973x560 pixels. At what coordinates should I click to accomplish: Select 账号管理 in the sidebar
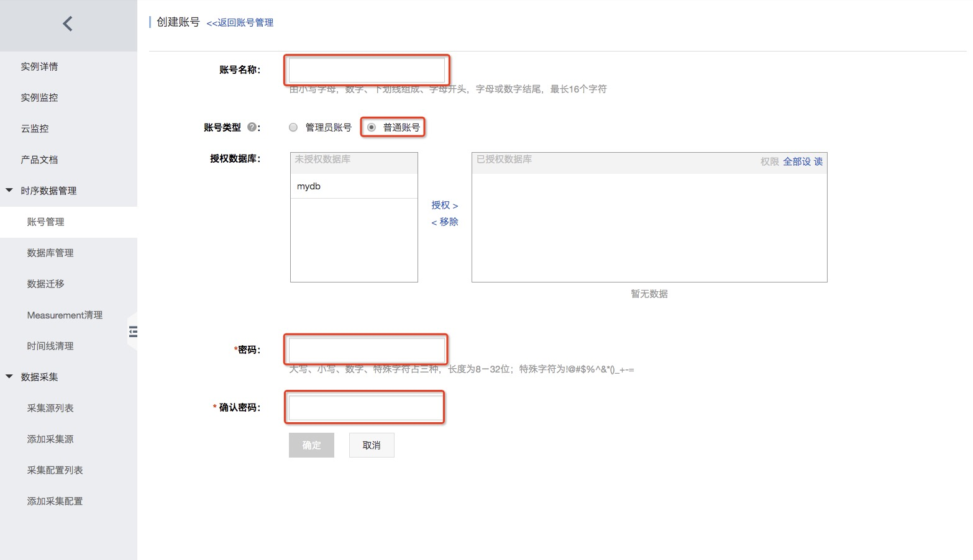pyautogui.click(x=45, y=222)
